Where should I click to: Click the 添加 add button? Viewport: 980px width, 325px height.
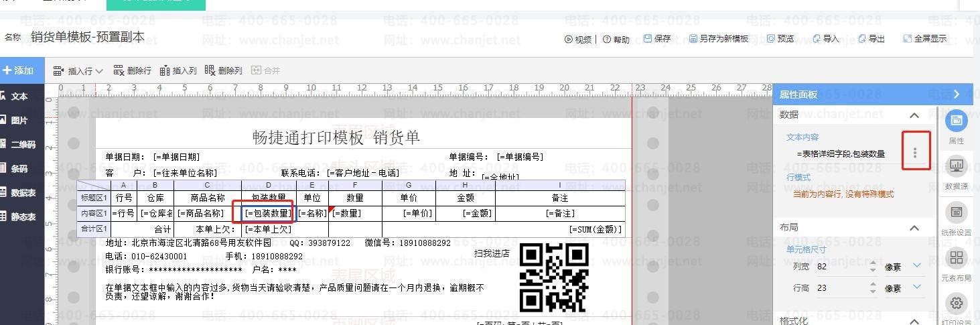19,70
